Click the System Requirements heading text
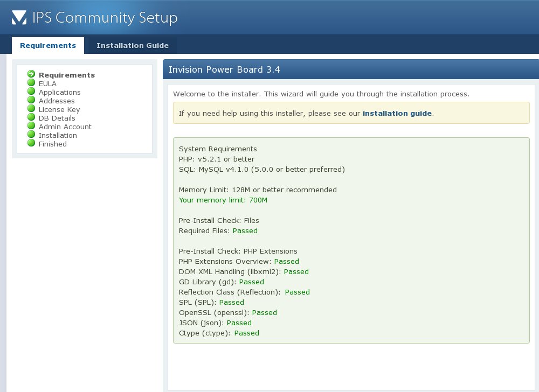Viewport: 539px width, 392px height. 218,149
